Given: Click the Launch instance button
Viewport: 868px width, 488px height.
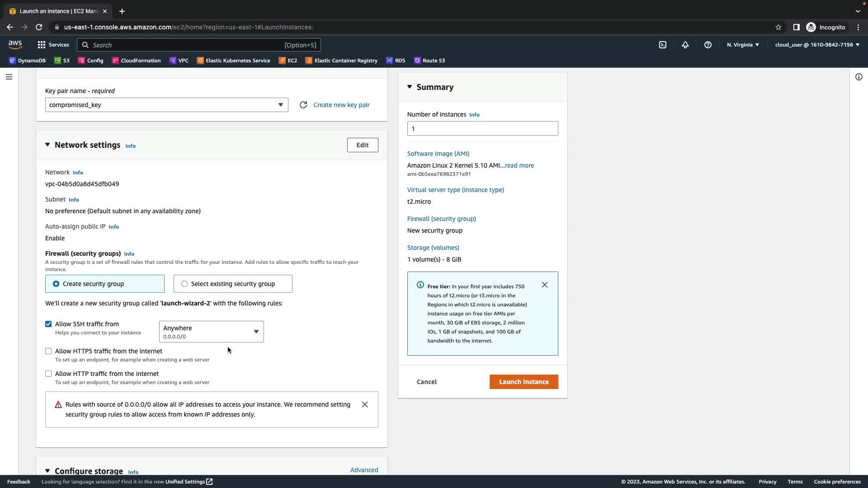Looking at the screenshot, I should point(524,382).
